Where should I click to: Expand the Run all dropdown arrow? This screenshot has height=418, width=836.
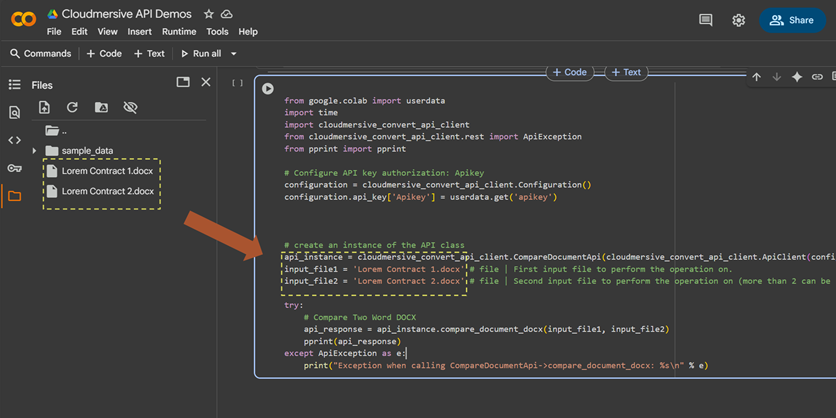pos(234,54)
